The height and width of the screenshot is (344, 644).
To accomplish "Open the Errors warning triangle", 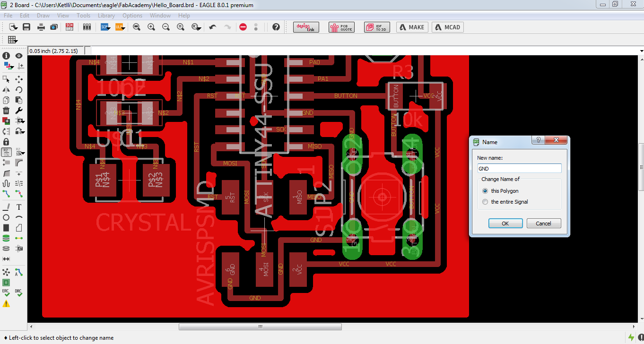I will tap(6, 304).
